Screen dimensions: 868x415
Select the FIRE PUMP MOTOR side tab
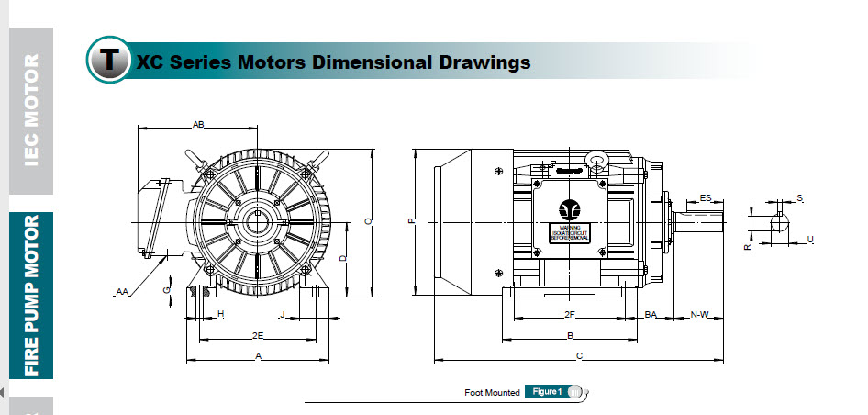31,296
